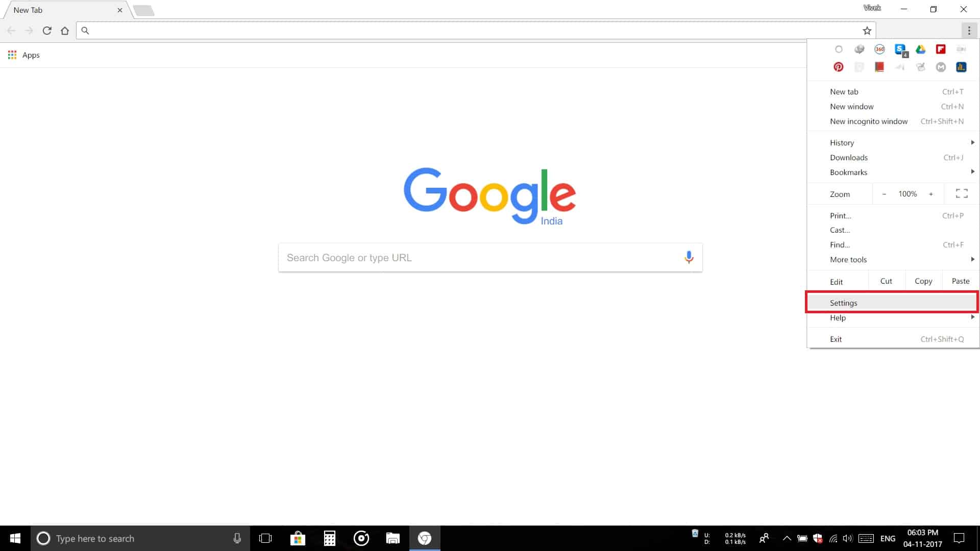This screenshot has width=980, height=551.
Task: Click the Chrome browser icon in taskbar
Action: [x=425, y=538]
